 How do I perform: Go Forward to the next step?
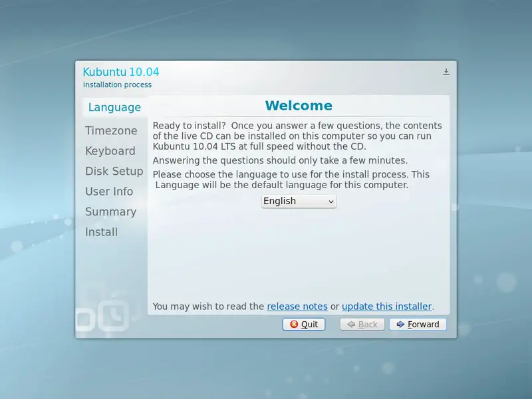click(418, 325)
